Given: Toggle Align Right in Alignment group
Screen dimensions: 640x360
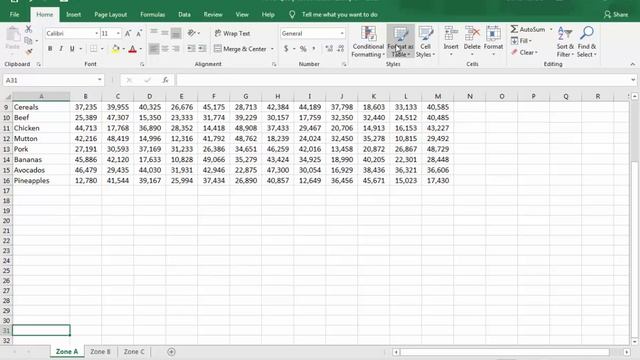Looking at the screenshot, I should (x=176, y=49).
